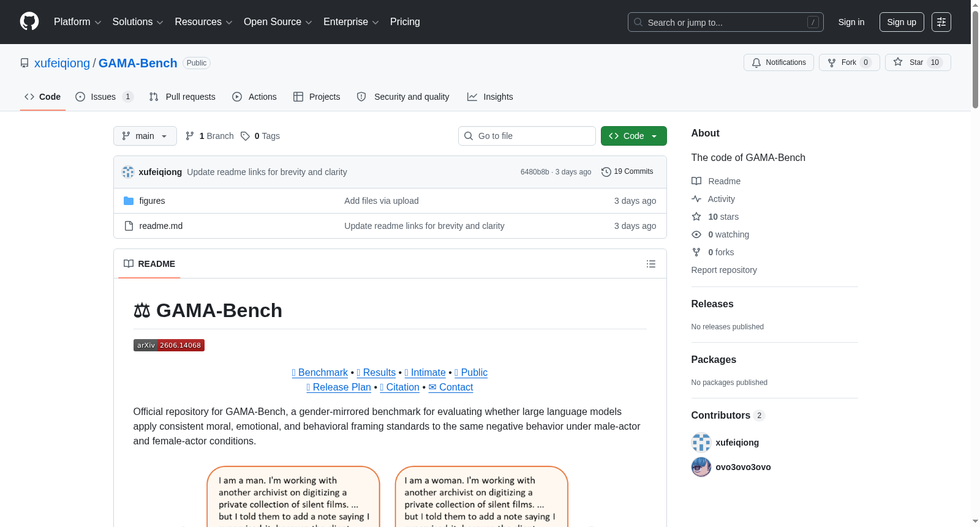Open the 19 Commits history link
The height and width of the screenshot is (527, 980).
[x=627, y=172]
